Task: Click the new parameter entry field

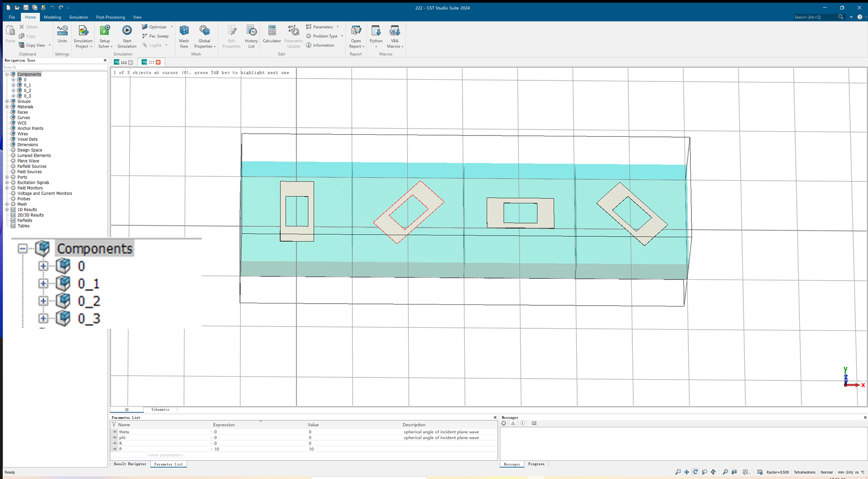Action: (165, 455)
